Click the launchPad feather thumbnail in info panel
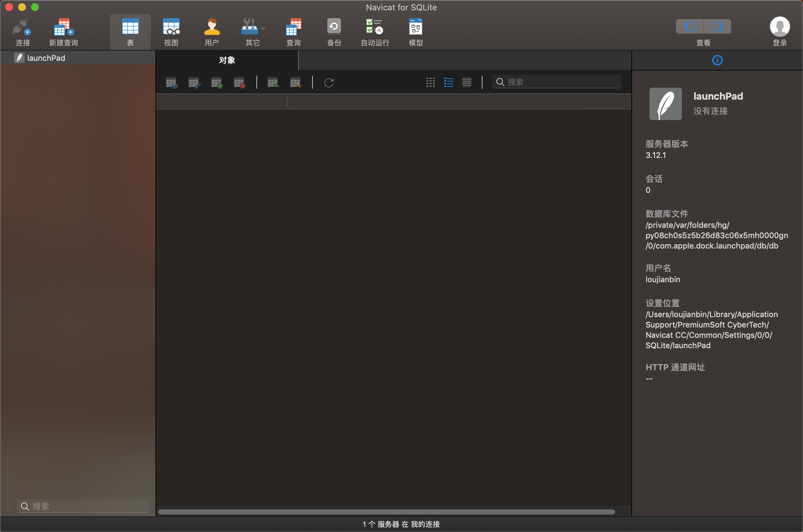Viewport: 803px width, 532px height. tap(665, 104)
